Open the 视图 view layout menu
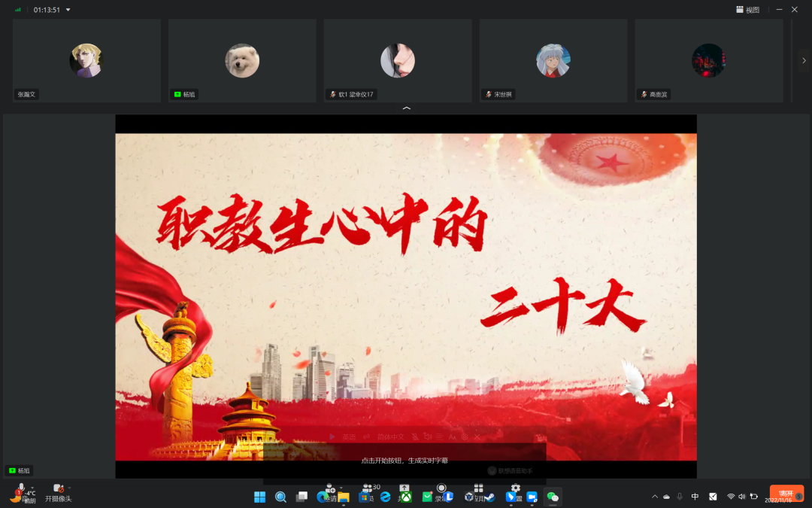The image size is (812, 508). pyautogui.click(x=747, y=10)
